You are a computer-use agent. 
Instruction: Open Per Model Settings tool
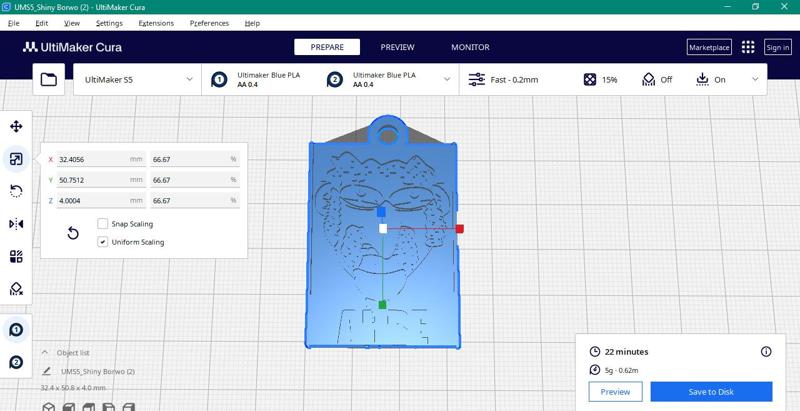click(16, 256)
